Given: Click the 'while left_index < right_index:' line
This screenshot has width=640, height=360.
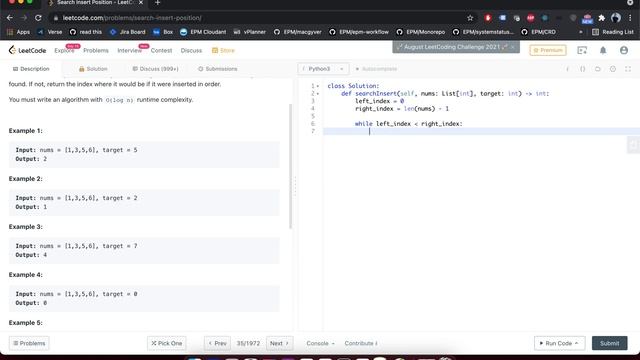Looking at the screenshot, I should pyautogui.click(x=409, y=124).
